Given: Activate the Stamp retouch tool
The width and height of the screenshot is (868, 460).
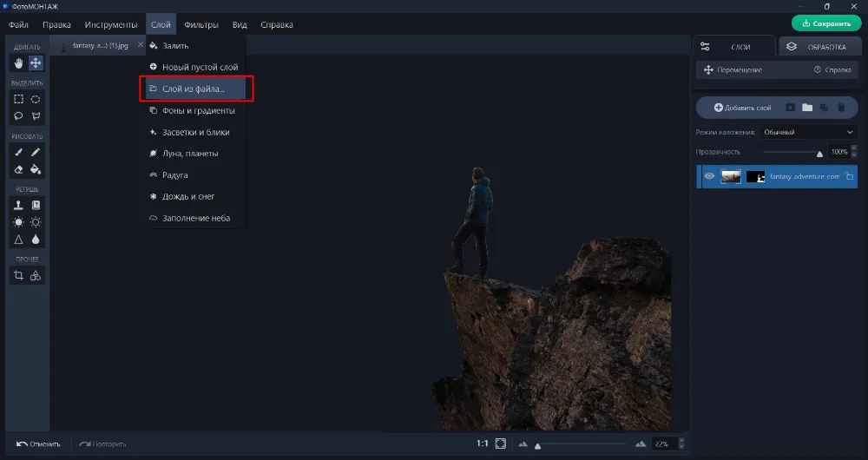Looking at the screenshot, I should pos(19,205).
